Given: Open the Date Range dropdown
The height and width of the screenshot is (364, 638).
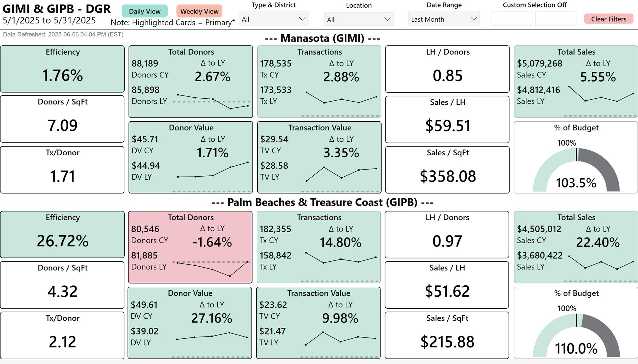Looking at the screenshot, I should click(x=443, y=19).
